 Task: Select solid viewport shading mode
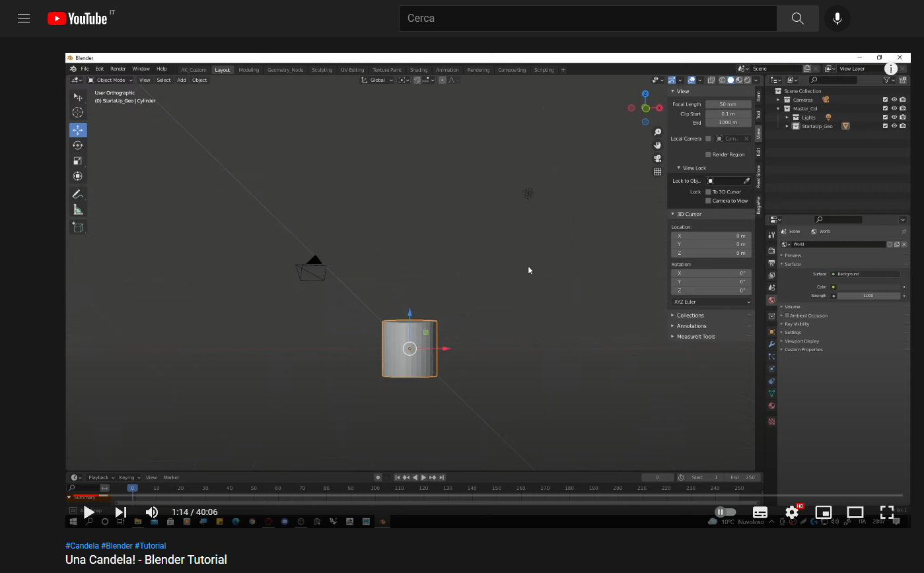click(730, 80)
